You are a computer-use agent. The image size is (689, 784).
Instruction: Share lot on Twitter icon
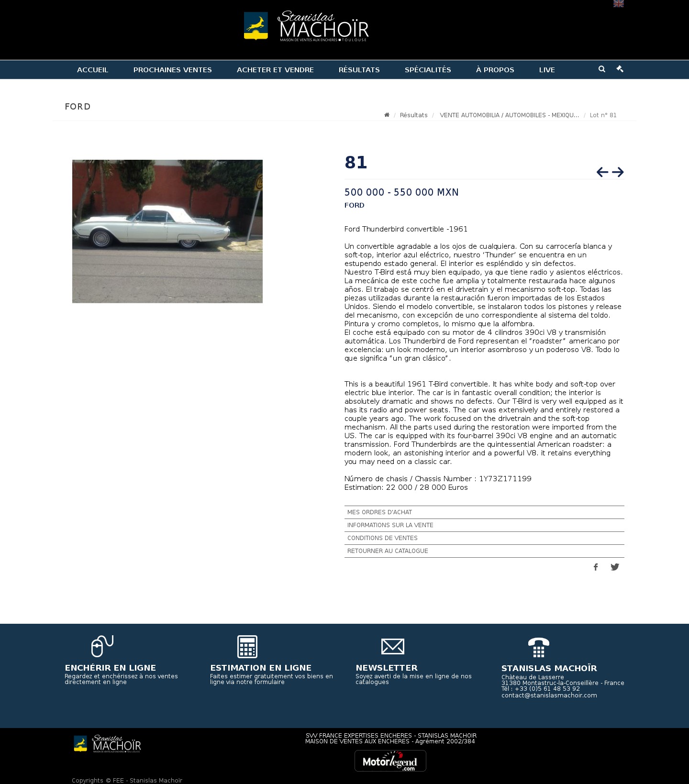tap(615, 567)
